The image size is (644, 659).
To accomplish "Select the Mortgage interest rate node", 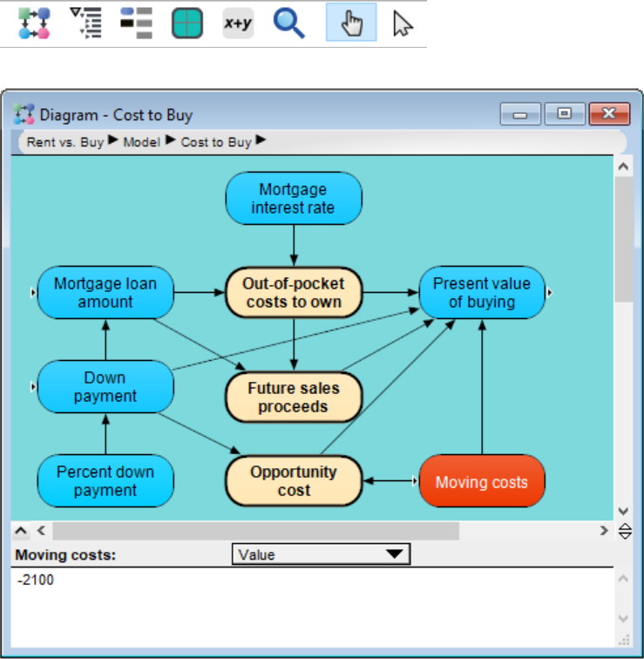I will click(294, 199).
